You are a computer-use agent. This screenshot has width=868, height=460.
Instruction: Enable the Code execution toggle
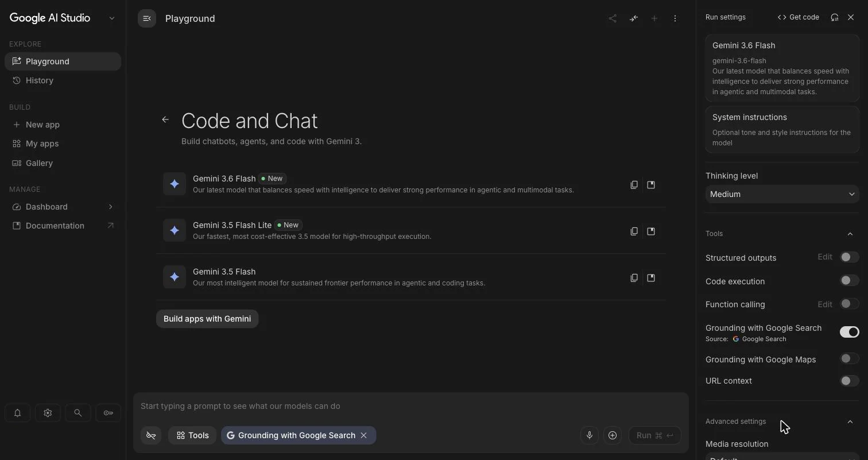coord(849,281)
